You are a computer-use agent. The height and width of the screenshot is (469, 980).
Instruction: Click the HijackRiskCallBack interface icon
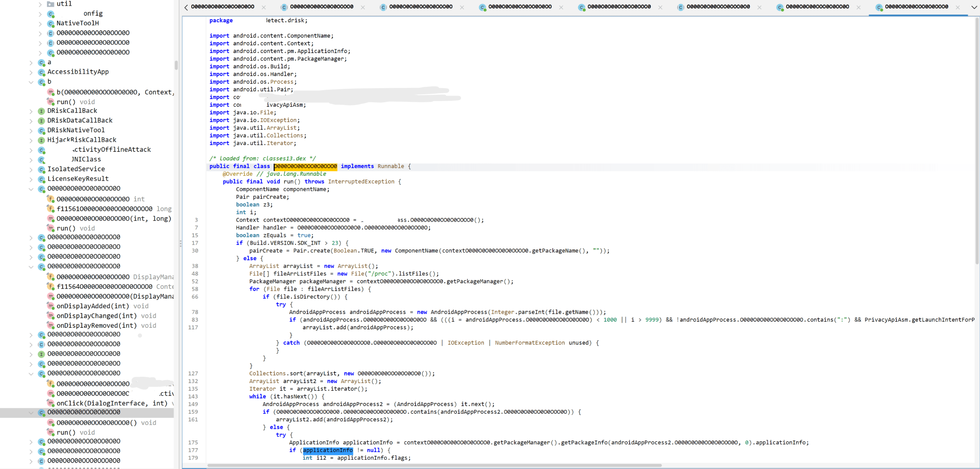coord(41,140)
